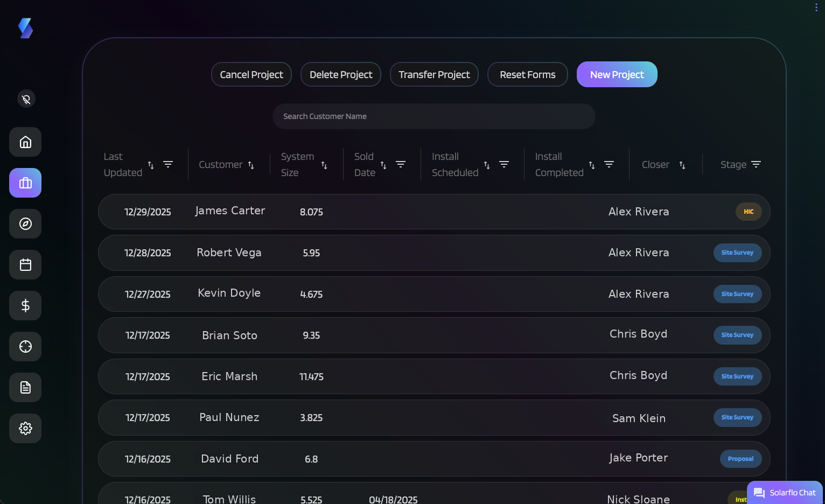This screenshot has height=504, width=825.
Task: Sort by Customer column arrows
Action: 251,165
